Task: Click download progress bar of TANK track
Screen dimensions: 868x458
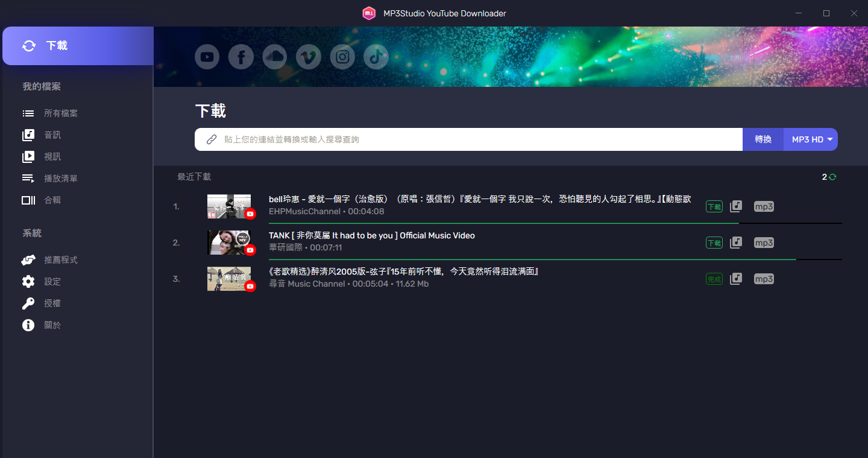Action: click(555, 259)
